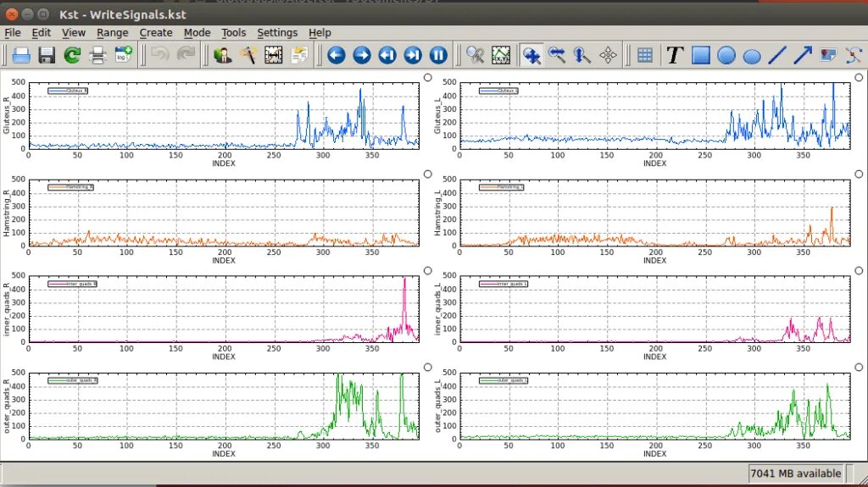The height and width of the screenshot is (487, 868).
Task: Click the Gluteus R legend box
Action: 68,91
